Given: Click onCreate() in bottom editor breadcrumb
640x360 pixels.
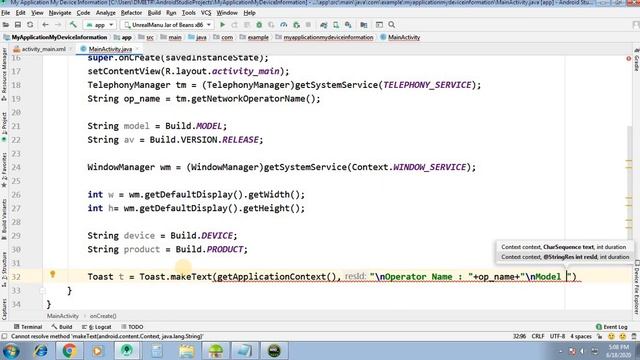Looking at the screenshot, I should click(x=103, y=316).
